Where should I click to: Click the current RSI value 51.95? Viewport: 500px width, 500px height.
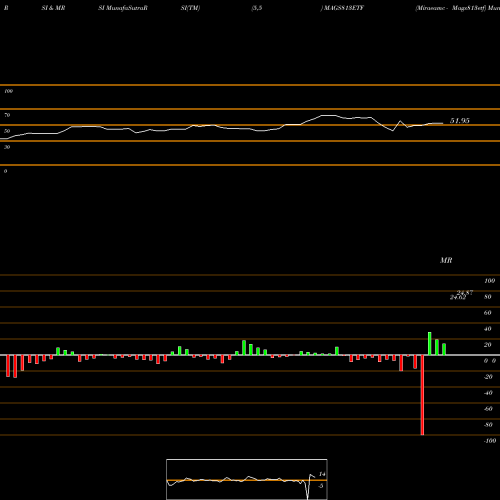pos(460,121)
